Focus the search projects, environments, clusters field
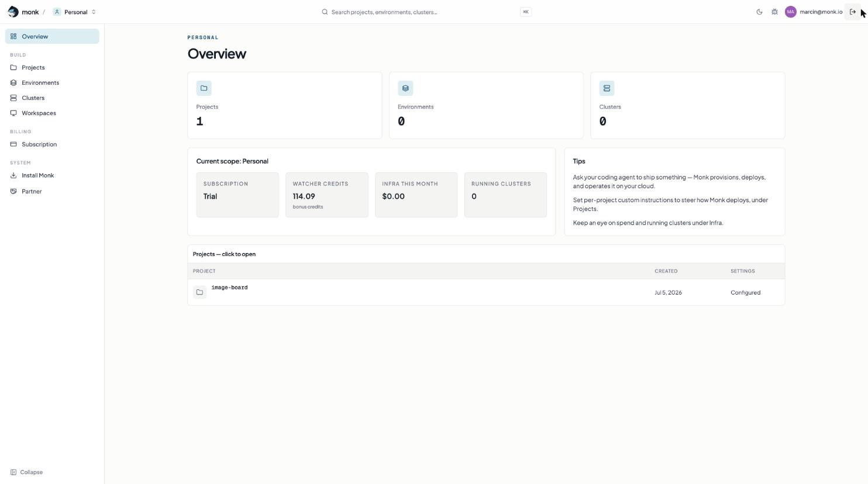 pyautogui.click(x=426, y=12)
